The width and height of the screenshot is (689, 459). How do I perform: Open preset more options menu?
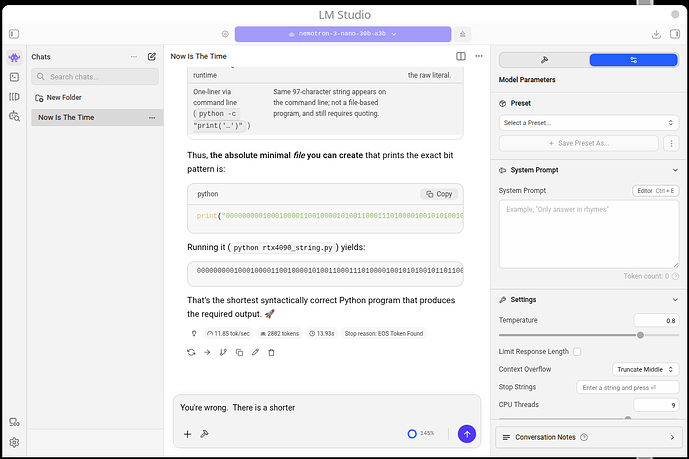tap(671, 143)
